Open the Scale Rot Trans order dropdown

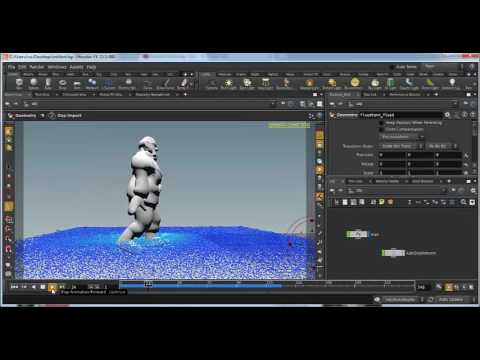tap(402, 146)
